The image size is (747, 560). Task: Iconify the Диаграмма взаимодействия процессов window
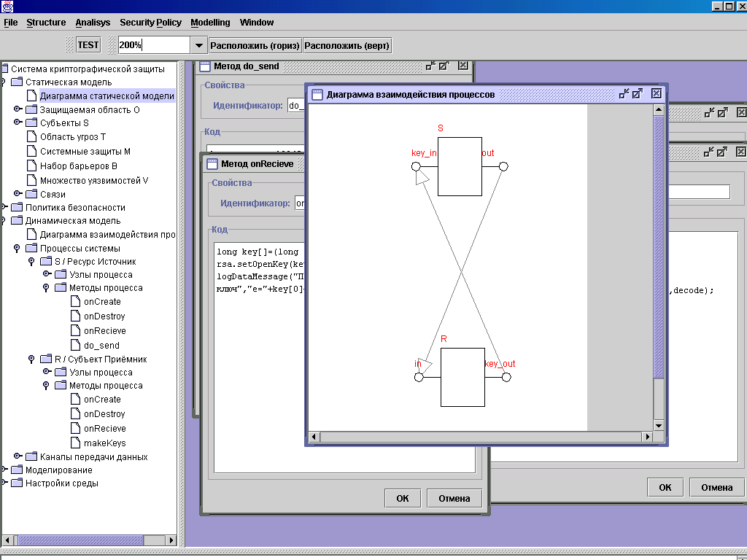tap(624, 94)
